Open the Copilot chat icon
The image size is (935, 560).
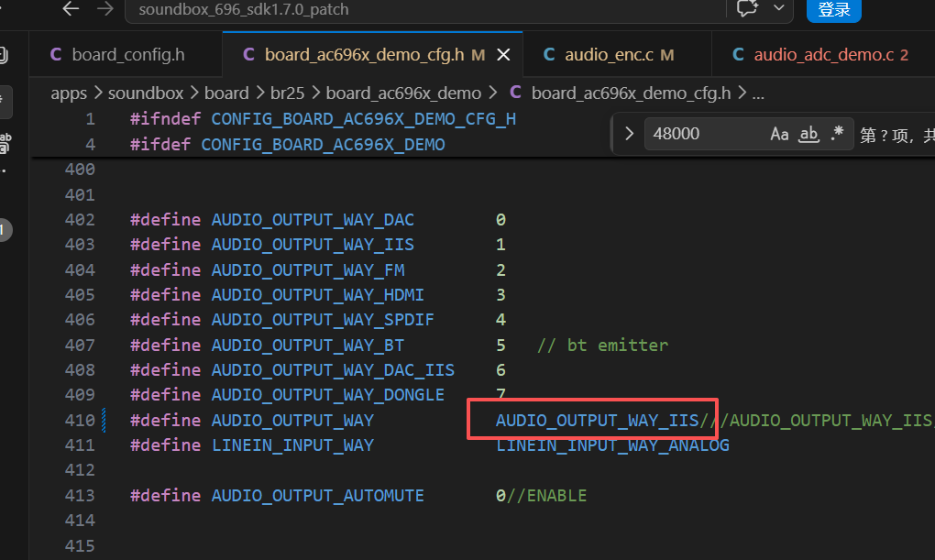click(747, 8)
